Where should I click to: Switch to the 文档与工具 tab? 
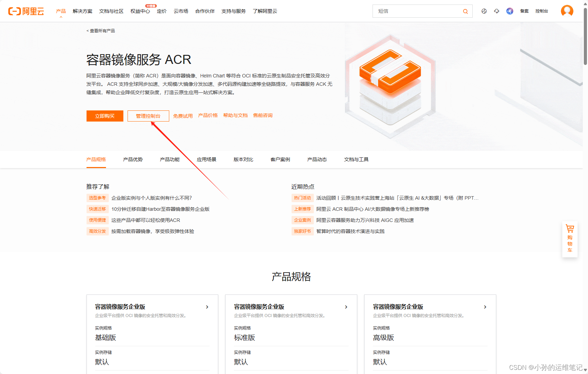(356, 159)
